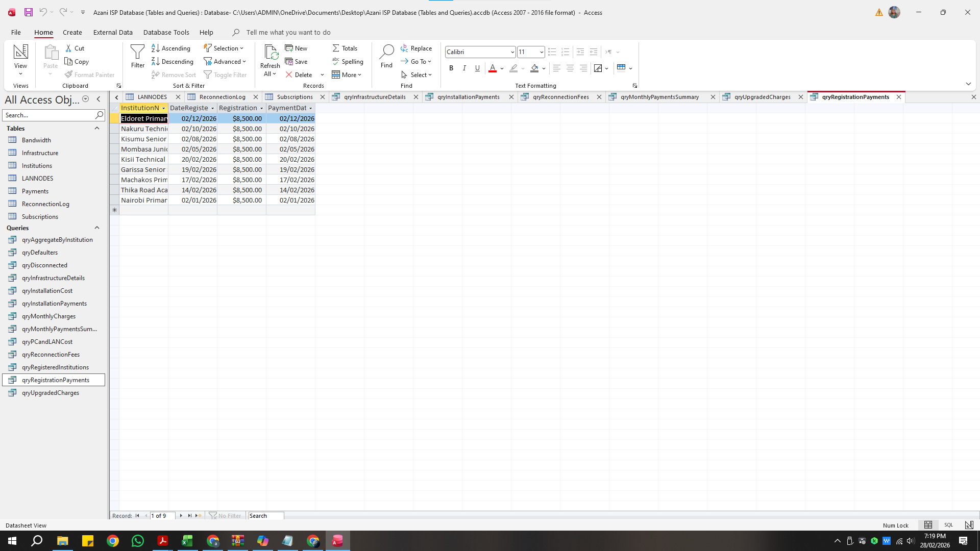Image resolution: width=980 pixels, height=551 pixels.
Task: Switch to the qryReconnectionFees tab
Action: click(560, 97)
